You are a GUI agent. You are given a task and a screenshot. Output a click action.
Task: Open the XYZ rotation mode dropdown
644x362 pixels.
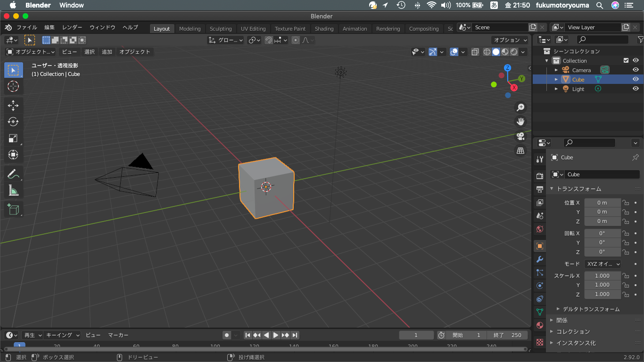click(603, 264)
